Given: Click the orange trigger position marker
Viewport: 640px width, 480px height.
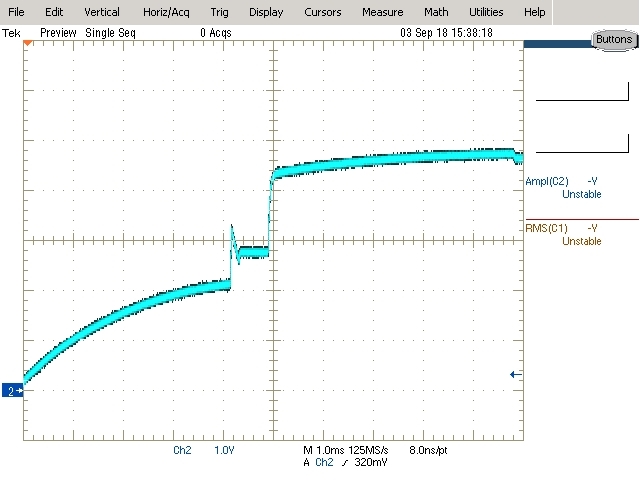Looking at the screenshot, I should coord(28,43).
